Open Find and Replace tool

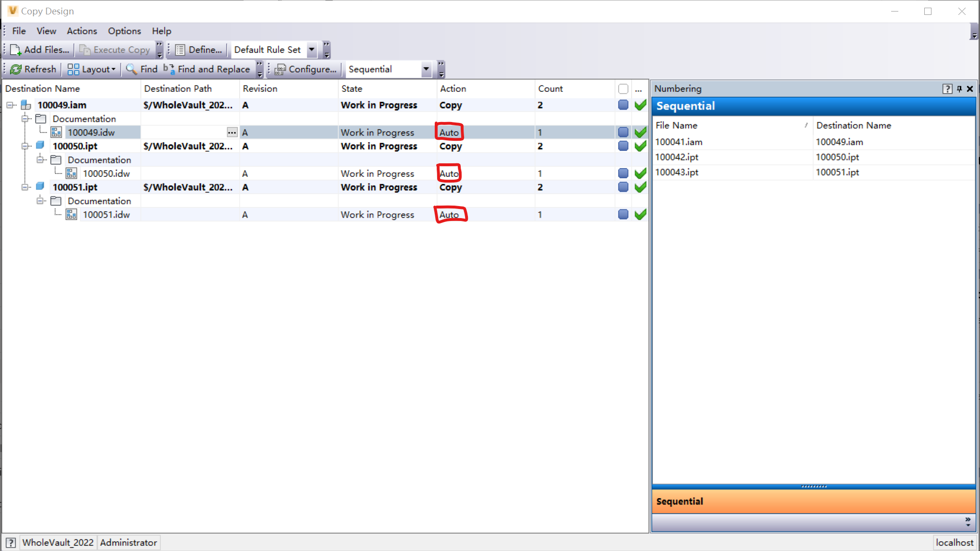point(207,69)
